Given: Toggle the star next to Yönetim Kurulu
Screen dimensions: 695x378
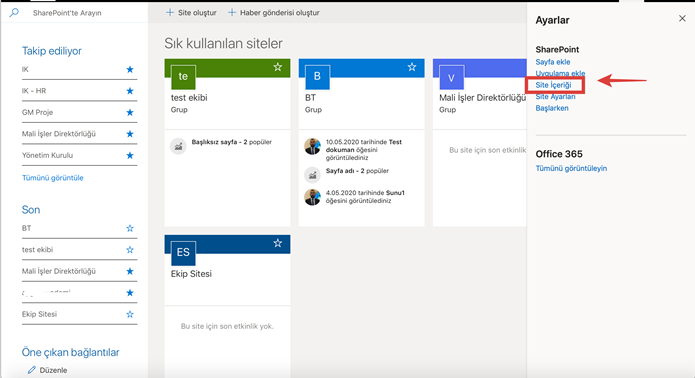Looking at the screenshot, I should (130, 156).
